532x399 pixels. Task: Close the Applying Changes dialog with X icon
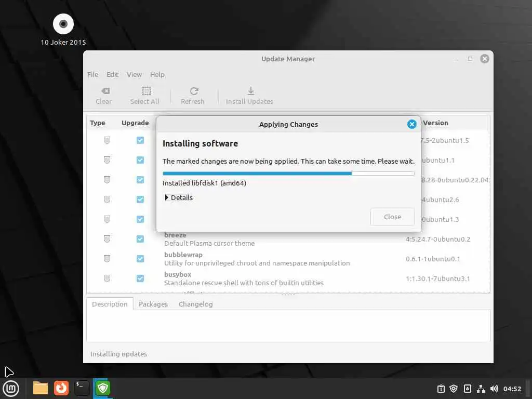click(x=411, y=124)
